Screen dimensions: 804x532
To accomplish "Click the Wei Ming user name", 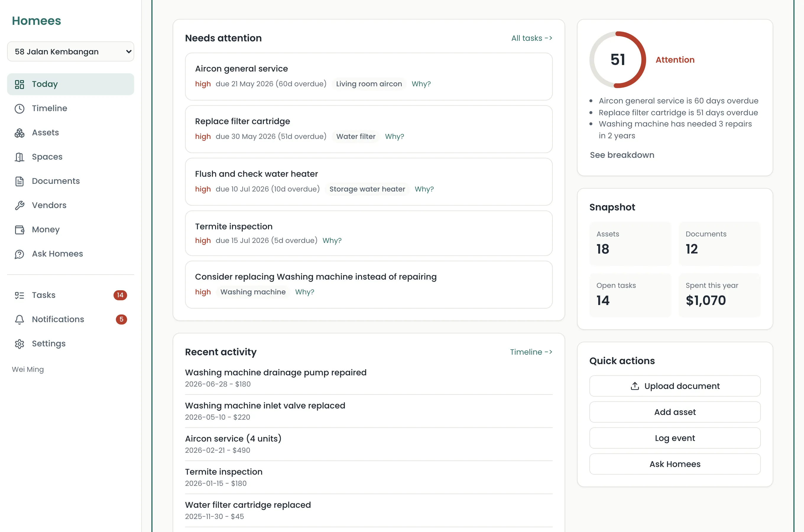I will pos(28,369).
